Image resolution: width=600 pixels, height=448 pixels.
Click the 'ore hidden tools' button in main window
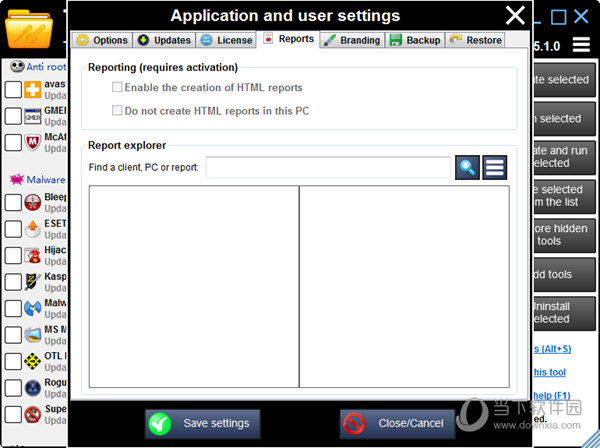pos(564,235)
